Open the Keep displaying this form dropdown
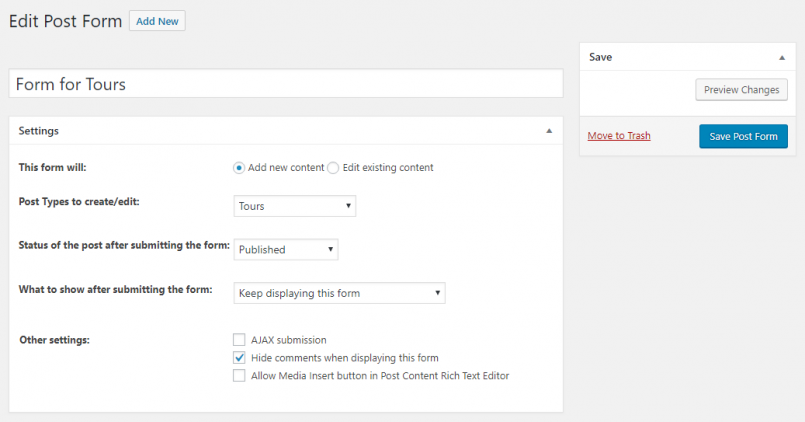Image resolution: width=805 pixels, height=422 pixels. 339,293
